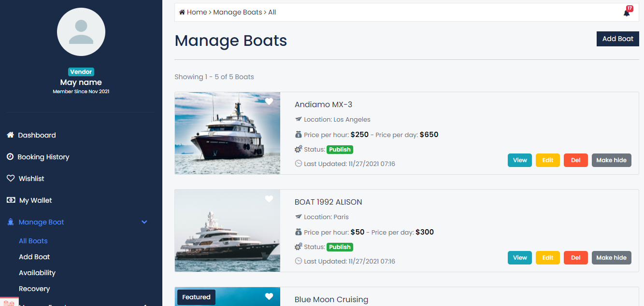Toggle wishlist heart on Blue Moon Cruising image
The width and height of the screenshot is (644, 306).
pos(269,296)
